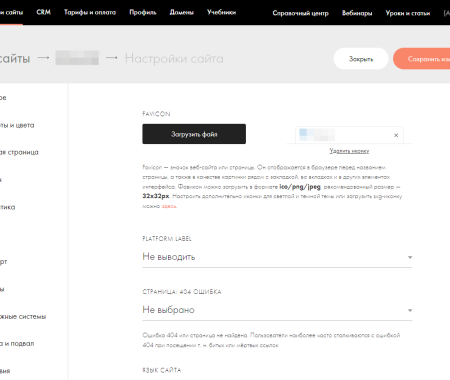Open the Домены section
The image size is (450, 380).
point(182,12)
